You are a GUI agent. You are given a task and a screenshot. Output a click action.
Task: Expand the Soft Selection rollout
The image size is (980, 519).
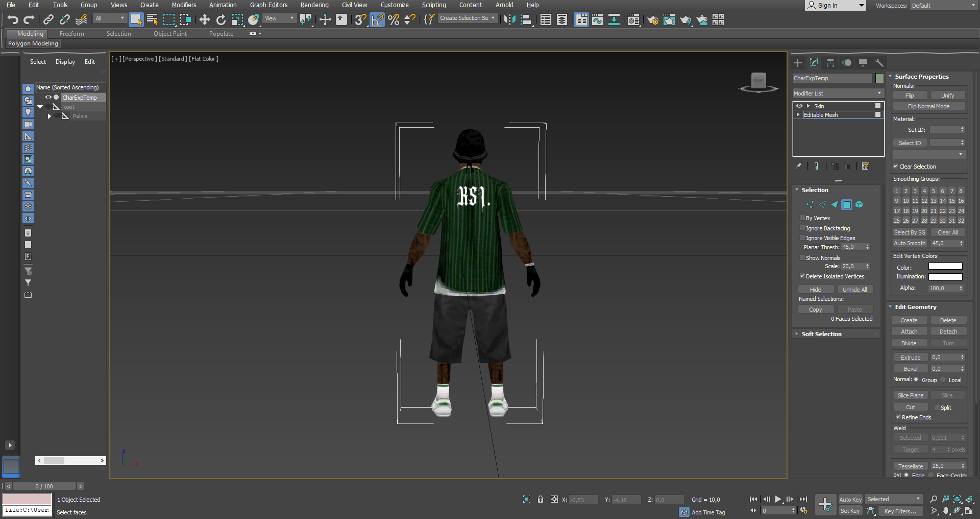pyautogui.click(x=821, y=334)
